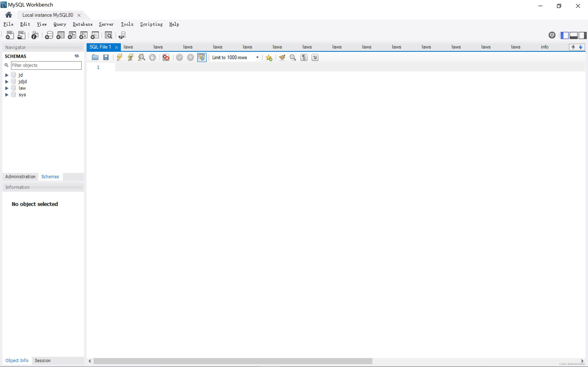
Task: Click the Commit transaction icon
Action: [179, 57]
